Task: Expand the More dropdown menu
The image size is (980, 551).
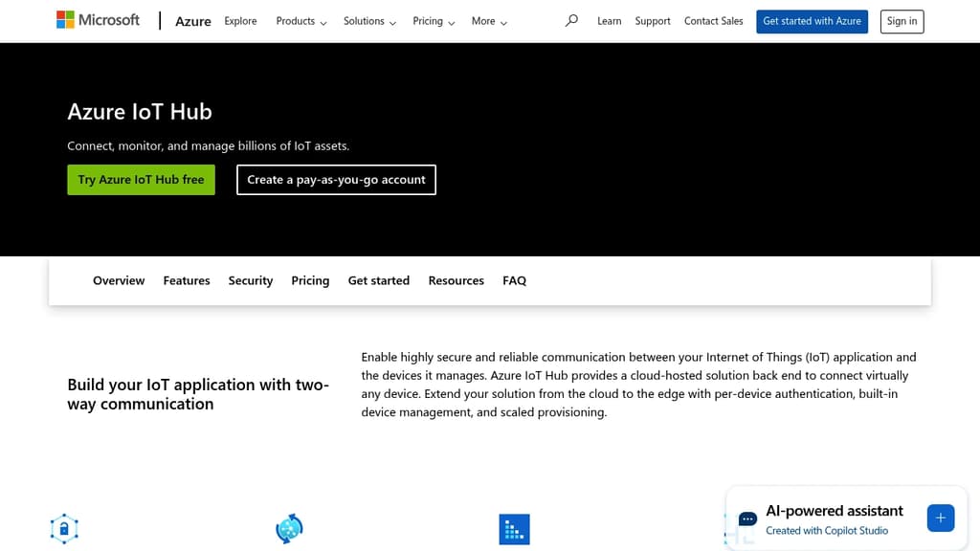Action: tap(489, 21)
